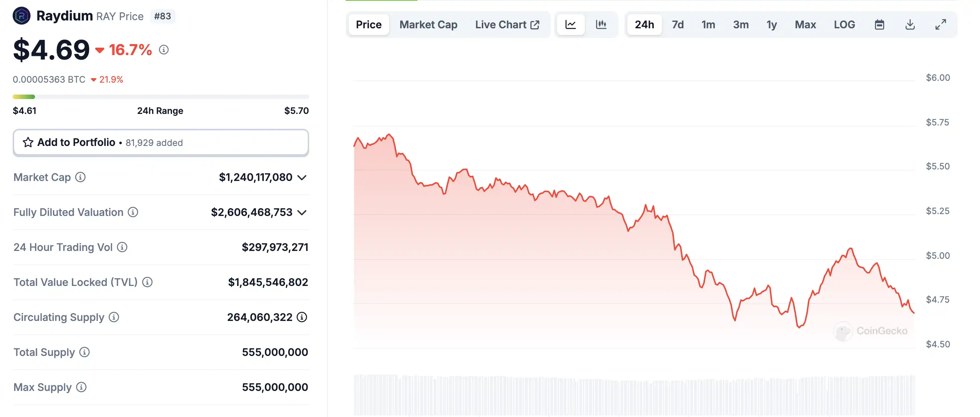The image size is (980, 417).
Task: Click the Raydium coin logo icon
Action: click(x=21, y=16)
